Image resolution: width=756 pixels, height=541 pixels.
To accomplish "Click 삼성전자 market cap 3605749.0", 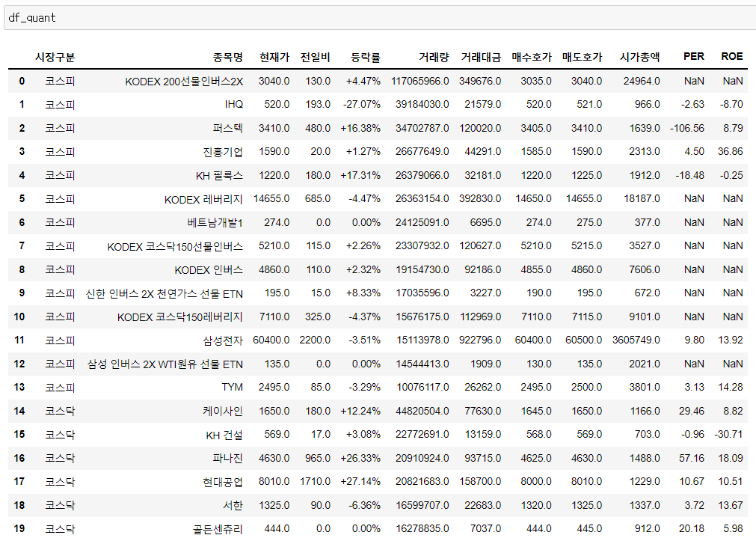I will 636,340.
